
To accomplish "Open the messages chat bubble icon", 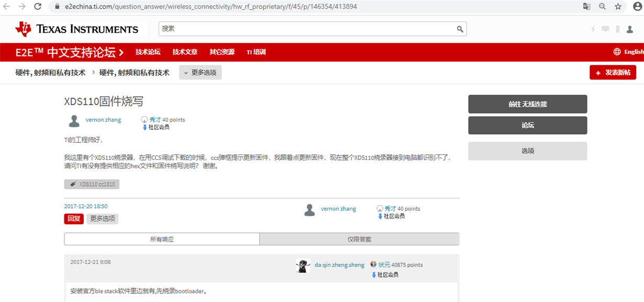I will coord(605,29).
